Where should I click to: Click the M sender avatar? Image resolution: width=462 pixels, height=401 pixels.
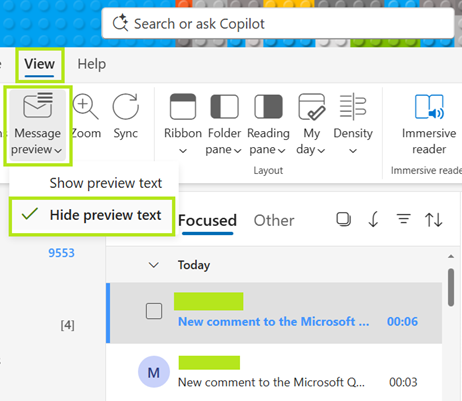[154, 372]
